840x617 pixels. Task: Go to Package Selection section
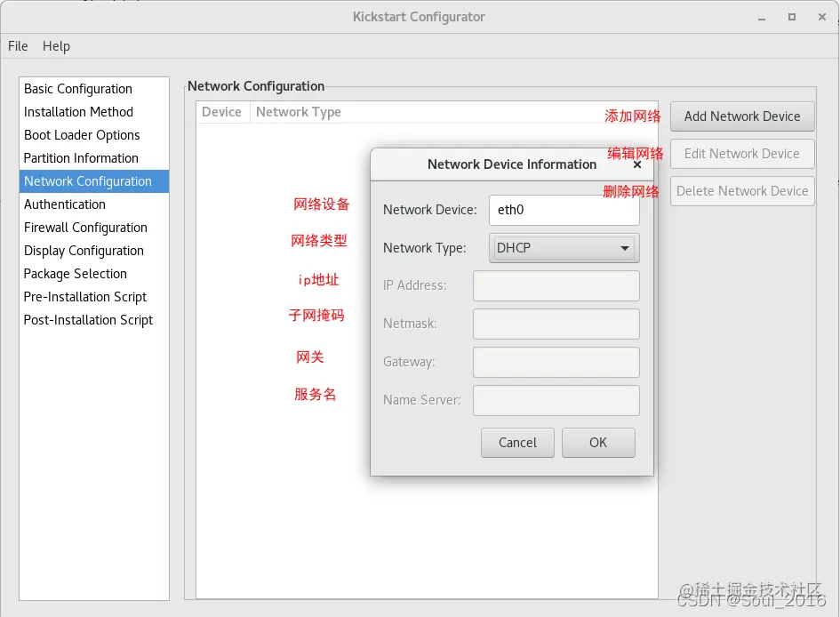pos(94,273)
